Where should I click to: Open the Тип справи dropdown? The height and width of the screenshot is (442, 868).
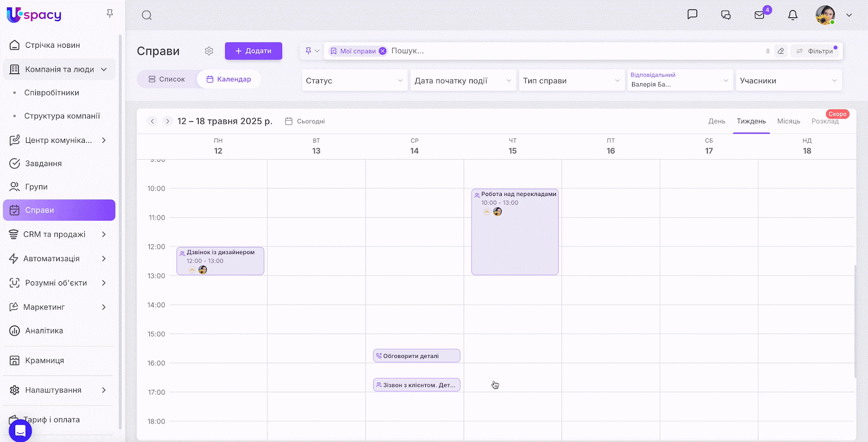coord(571,81)
